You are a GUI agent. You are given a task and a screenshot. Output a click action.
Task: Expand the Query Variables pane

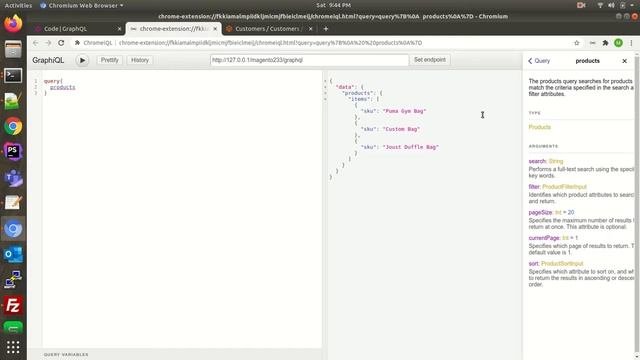[66, 355]
